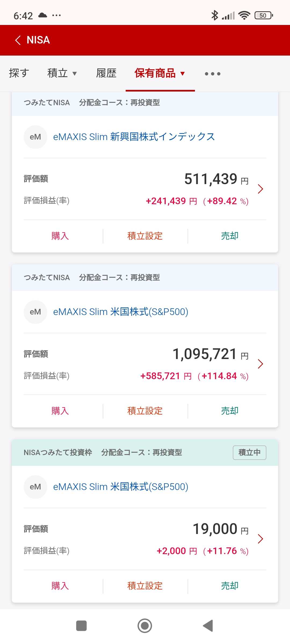Switch to the 履歴 tab

(x=106, y=73)
